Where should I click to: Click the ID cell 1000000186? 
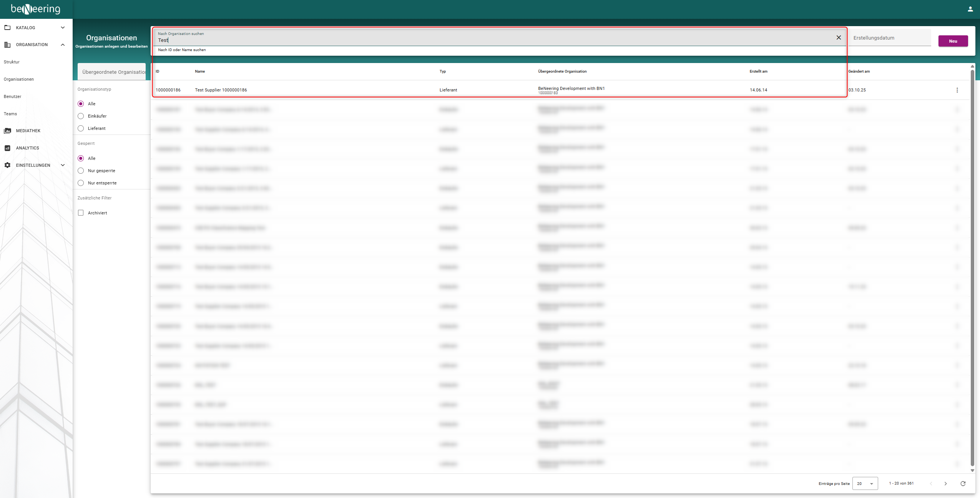[168, 90]
